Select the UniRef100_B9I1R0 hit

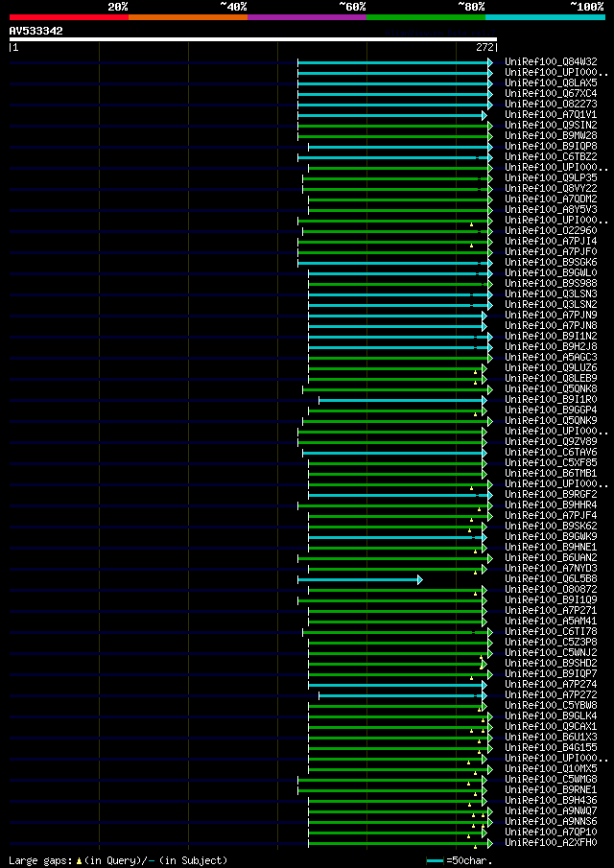tap(551, 399)
